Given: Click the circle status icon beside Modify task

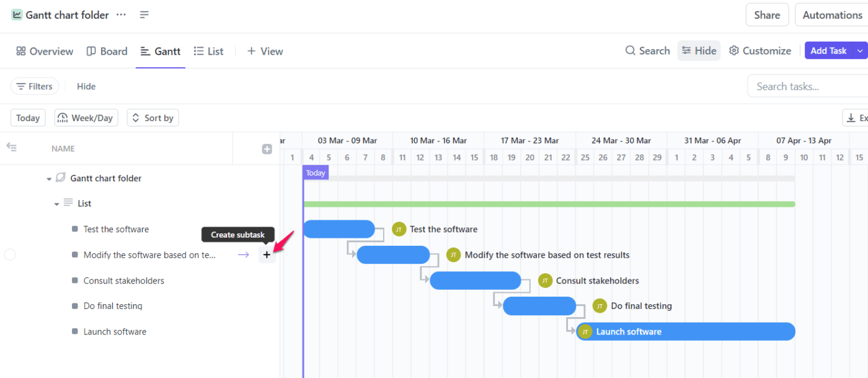Looking at the screenshot, I should (x=10, y=254).
